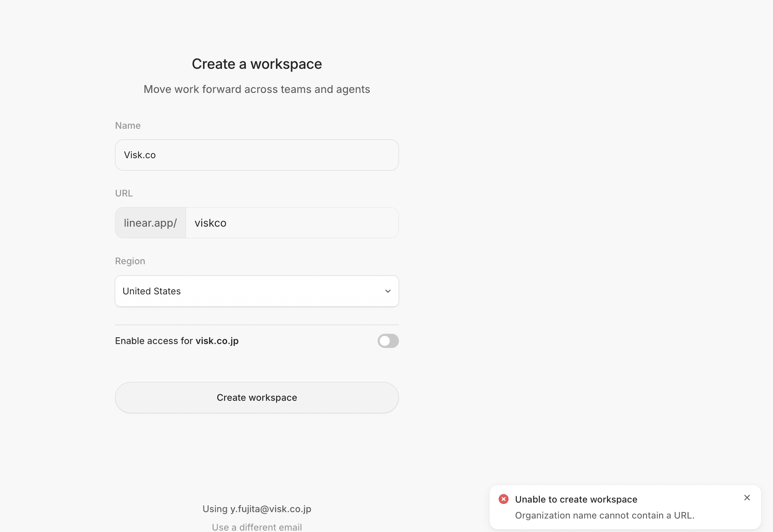The width and height of the screenshot is (773, 532).
Task: Dismiss the error toast with the X icon
Action: point(747,498)
